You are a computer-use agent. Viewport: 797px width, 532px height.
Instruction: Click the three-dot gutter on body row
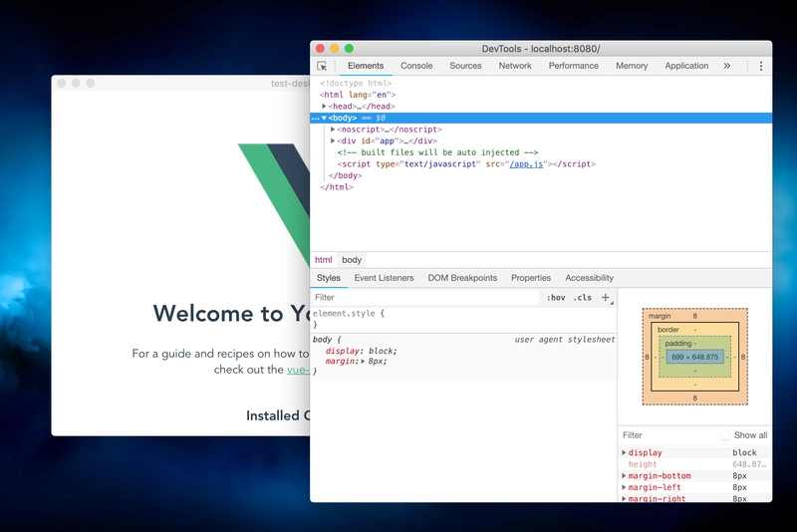315,118
